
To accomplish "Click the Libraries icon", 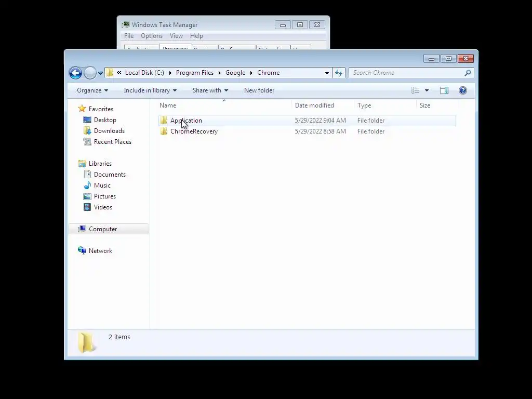I will click(x=82, y=164).
